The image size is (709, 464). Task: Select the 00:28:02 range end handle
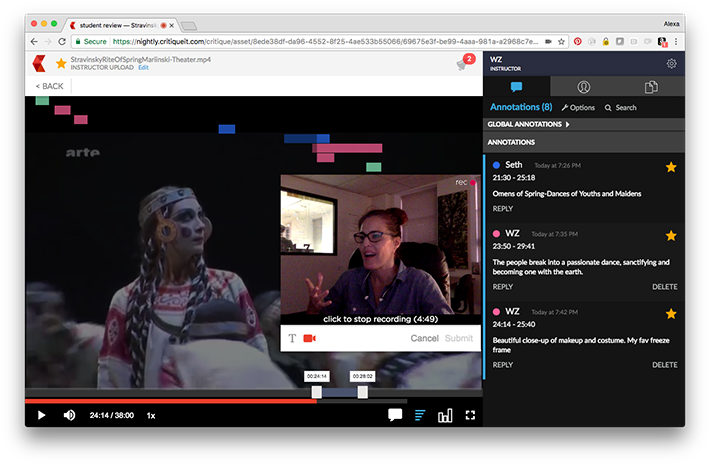tap(362, 392)
